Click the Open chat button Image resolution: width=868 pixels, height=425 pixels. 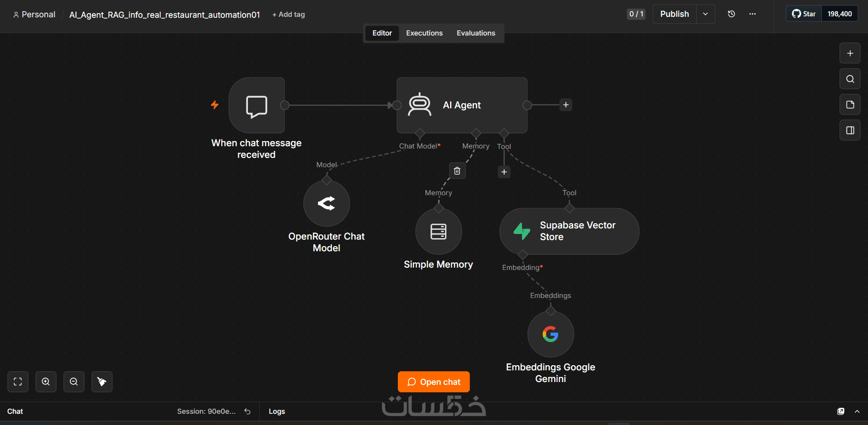[x=434, y=382]
